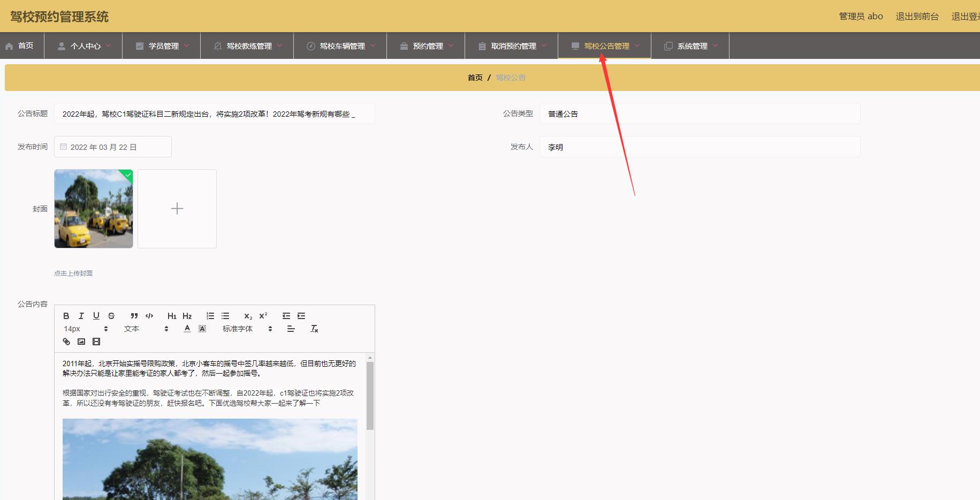Apply superscript formatting
This screenshot has width=980, height=500.
pos(263,316)
